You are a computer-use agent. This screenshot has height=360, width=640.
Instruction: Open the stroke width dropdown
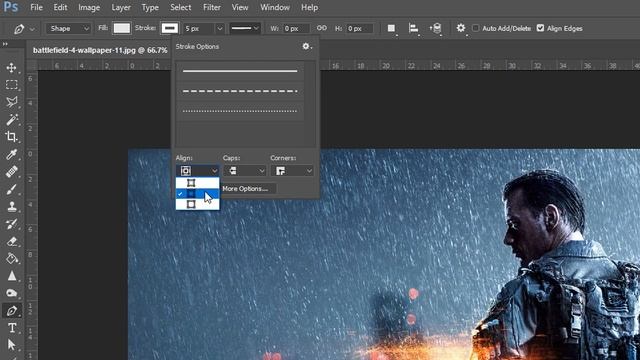[x=220, y=29]
